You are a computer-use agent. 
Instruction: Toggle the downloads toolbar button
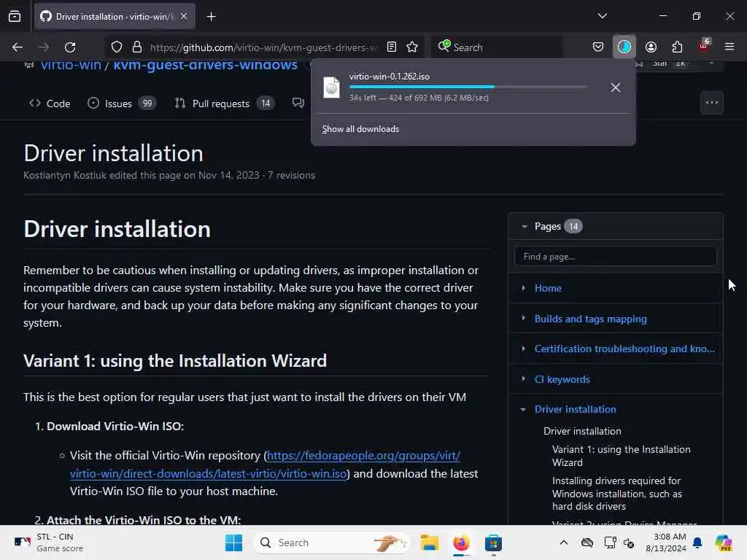pyautogui.click(x=624, y=47)
